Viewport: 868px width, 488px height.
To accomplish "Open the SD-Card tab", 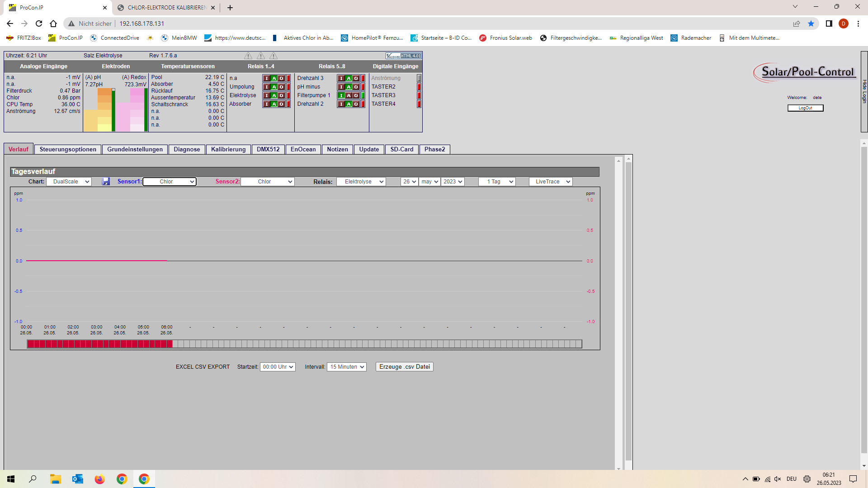I will [402, 150].
